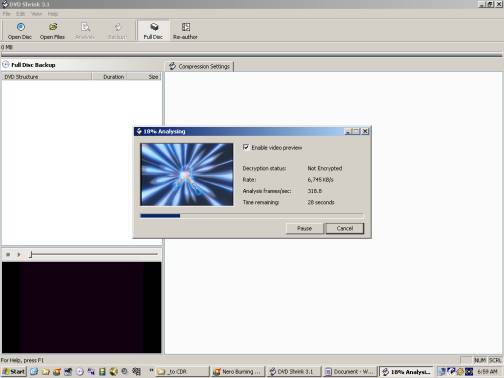Play the video in preview player

coord(19,255)
